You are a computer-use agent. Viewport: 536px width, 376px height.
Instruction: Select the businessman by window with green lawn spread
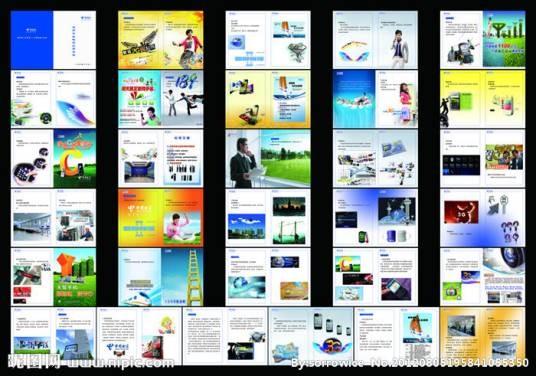[268, 158]
